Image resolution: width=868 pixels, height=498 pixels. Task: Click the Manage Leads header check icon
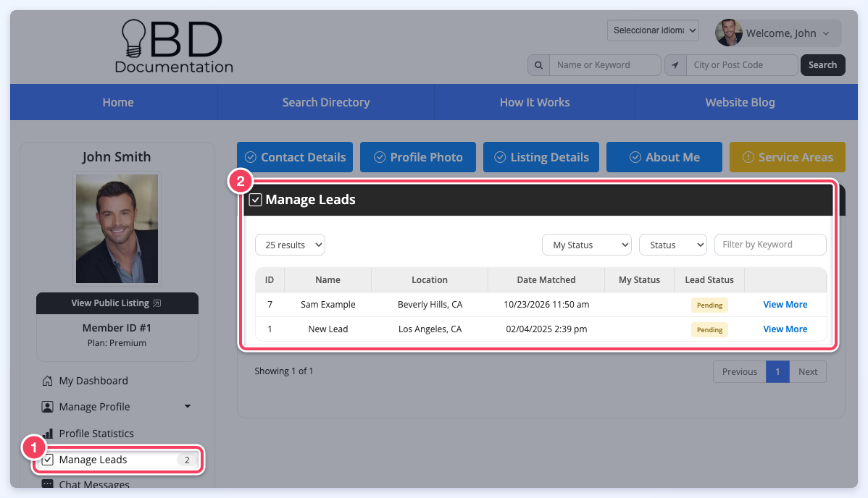255,200
